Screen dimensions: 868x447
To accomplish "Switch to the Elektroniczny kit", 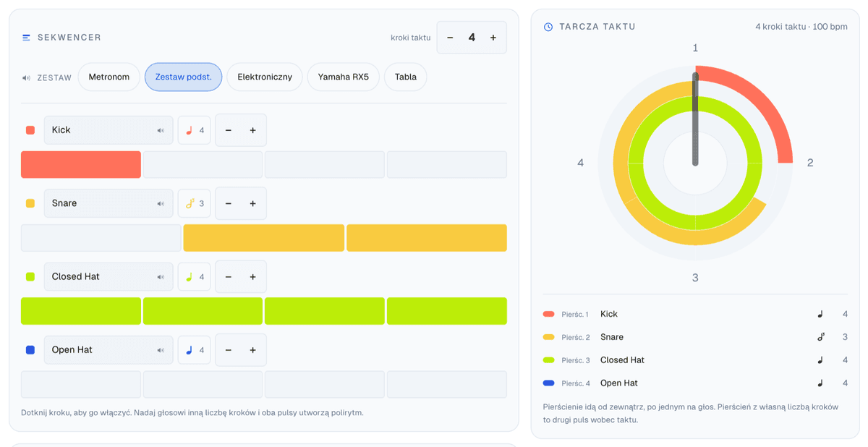I will 265,77.
